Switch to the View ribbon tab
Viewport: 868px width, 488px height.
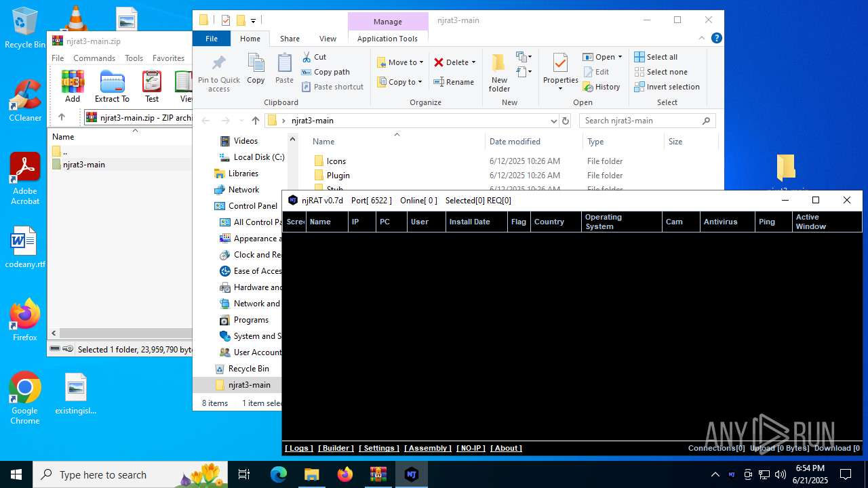coord(328,39)
